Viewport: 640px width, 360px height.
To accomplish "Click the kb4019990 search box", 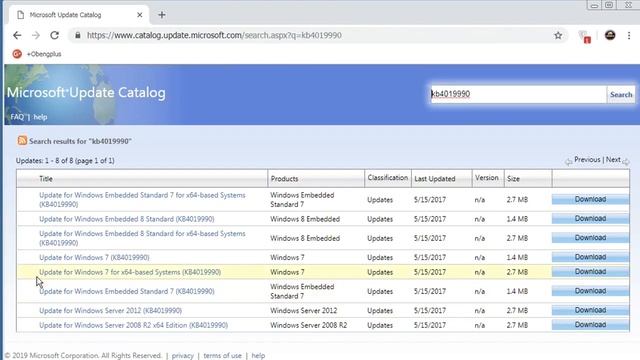I will [518, 94].
